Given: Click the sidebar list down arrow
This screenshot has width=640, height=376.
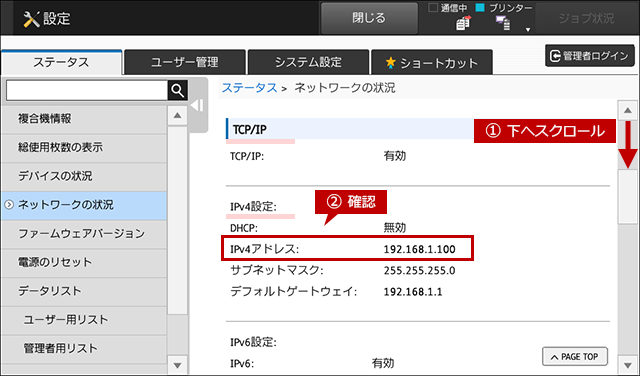Looking at the screenshot, I should coord(177,365).
